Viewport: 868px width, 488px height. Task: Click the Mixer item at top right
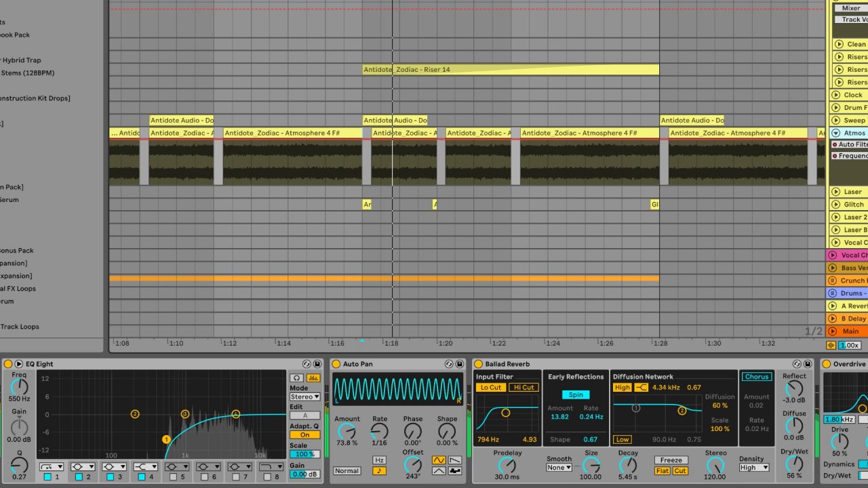(850, 8)
